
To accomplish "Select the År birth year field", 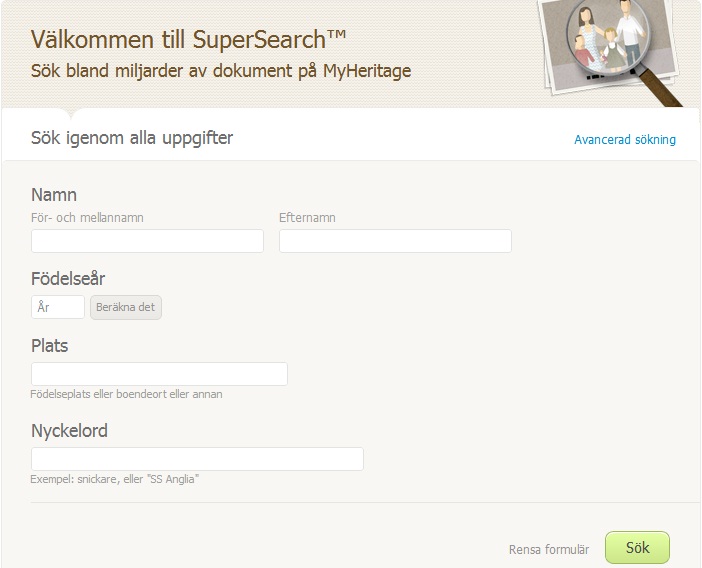I will point(58,307).
